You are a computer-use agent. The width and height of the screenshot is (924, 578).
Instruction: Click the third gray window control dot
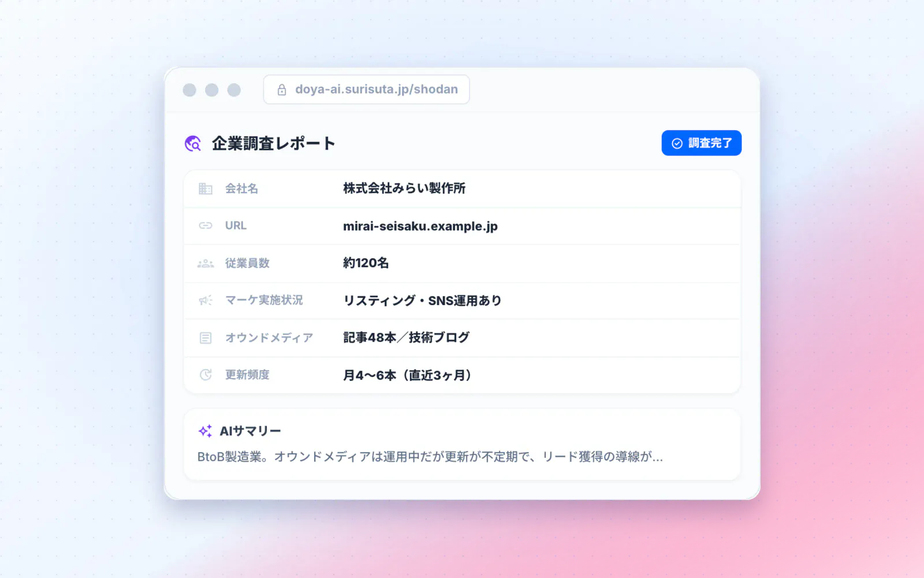coord(234,90)
